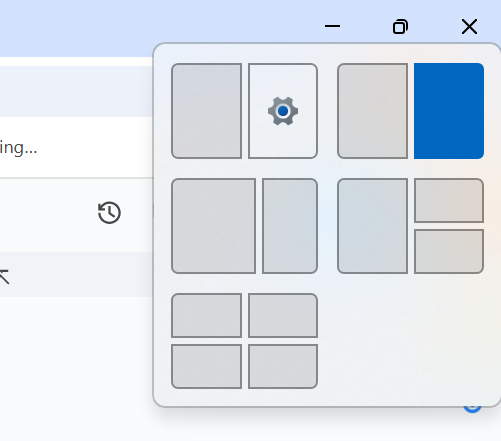Select top-right zone of three-pane layout
The width and height of the screenshot is (501, 441).
[449, 200]
